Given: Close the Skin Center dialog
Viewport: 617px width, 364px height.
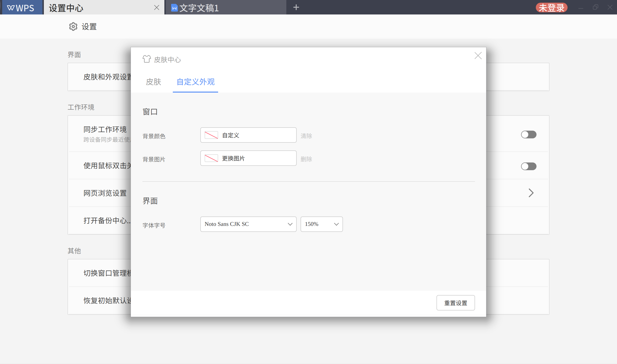Looking at the screenshot, I should (x=478, y=56).
